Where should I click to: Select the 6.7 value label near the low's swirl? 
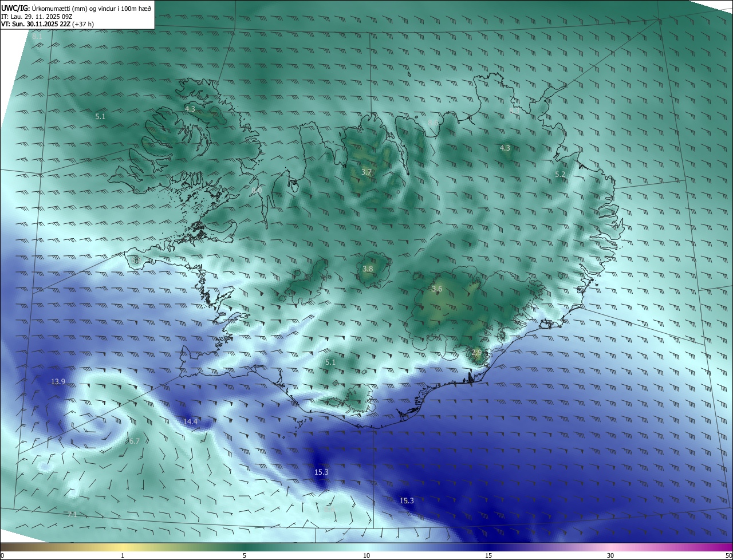click(x=134, y=441)
